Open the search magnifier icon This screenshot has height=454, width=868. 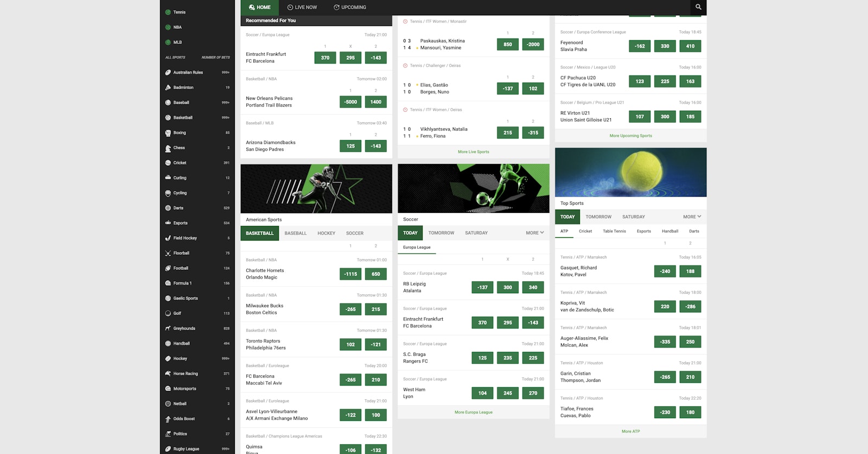[698, 7]
